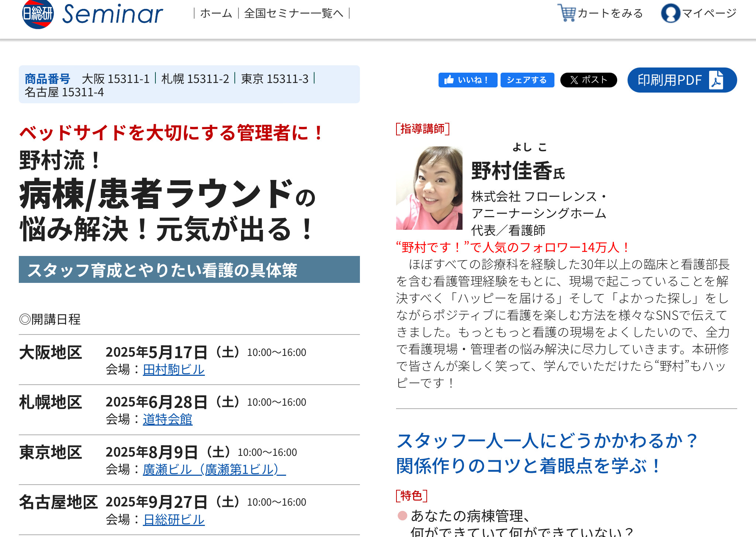
Task: Open the 印刷用PDF button
Action: tap(670, 80)
